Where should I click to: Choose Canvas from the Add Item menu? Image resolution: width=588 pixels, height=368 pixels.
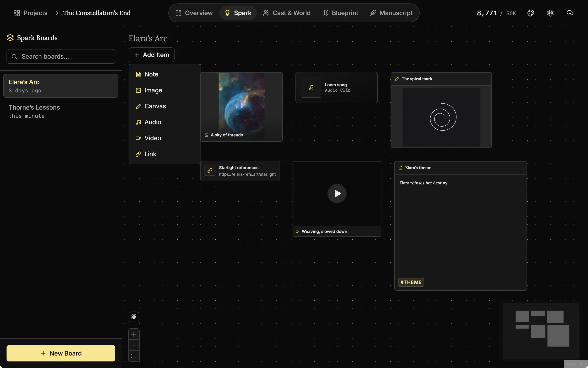coord(165,106)
